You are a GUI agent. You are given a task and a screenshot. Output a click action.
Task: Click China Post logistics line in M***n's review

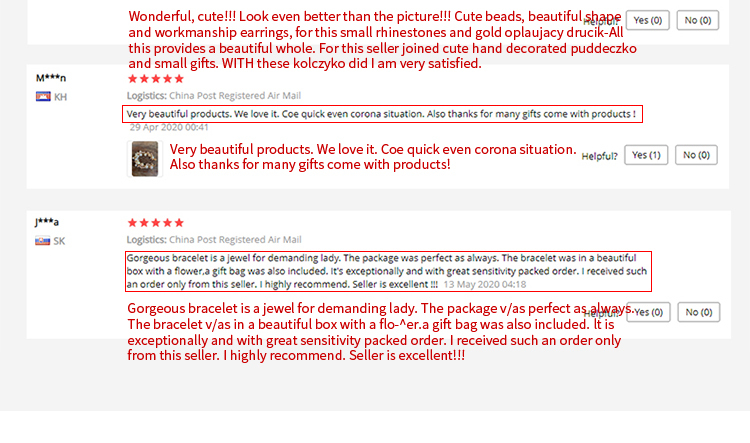(213, 97)
